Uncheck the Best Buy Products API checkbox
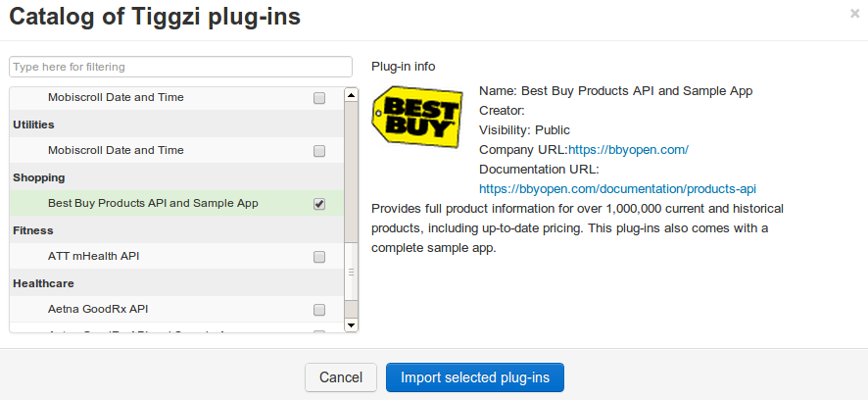 (319, 204)
